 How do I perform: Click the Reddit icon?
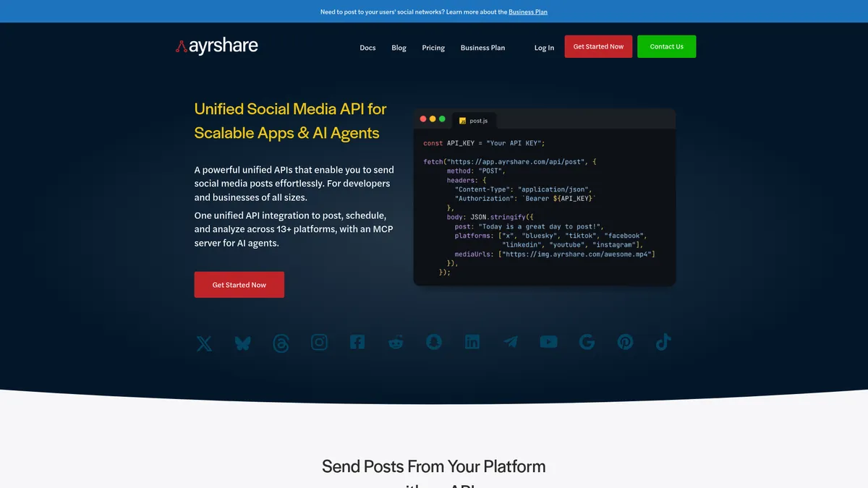pyautogui.click(x=396, y=343)
